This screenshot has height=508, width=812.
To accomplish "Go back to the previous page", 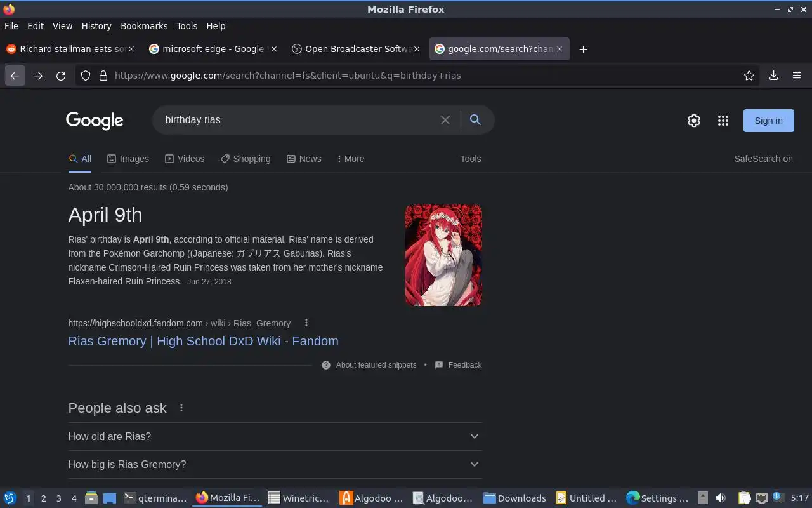I will pos(15,76).
